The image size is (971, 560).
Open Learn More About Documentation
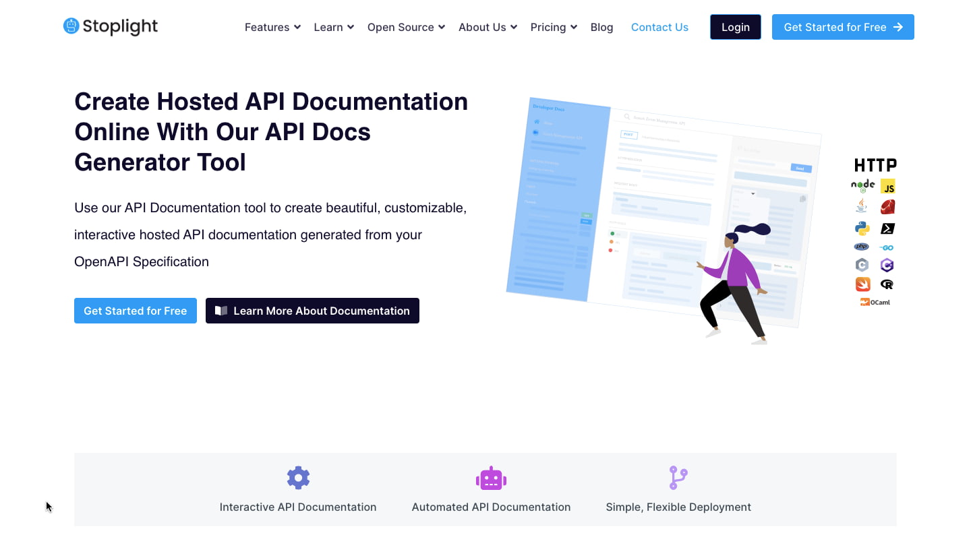[x=312, y=311]
